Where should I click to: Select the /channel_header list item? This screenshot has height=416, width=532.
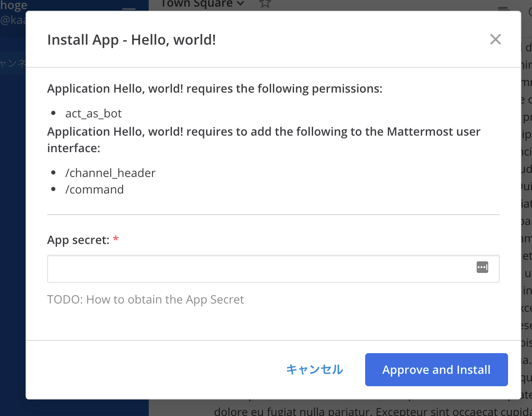coord(110,173)
